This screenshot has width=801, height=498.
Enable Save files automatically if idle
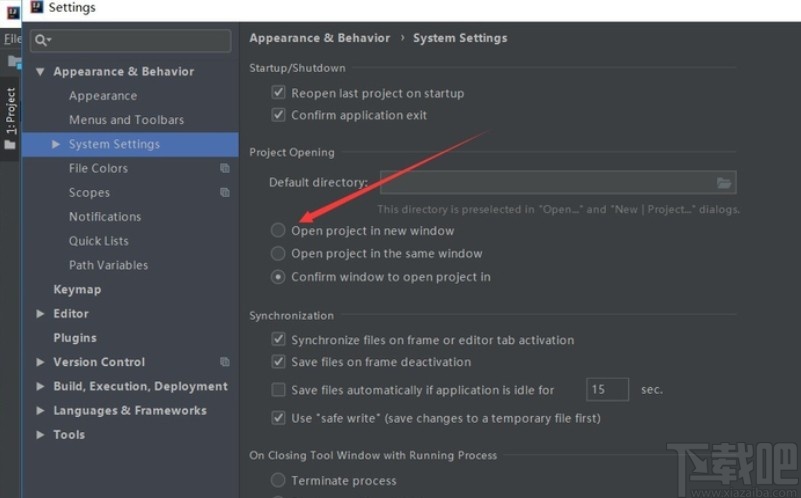[x=279, y=389]
